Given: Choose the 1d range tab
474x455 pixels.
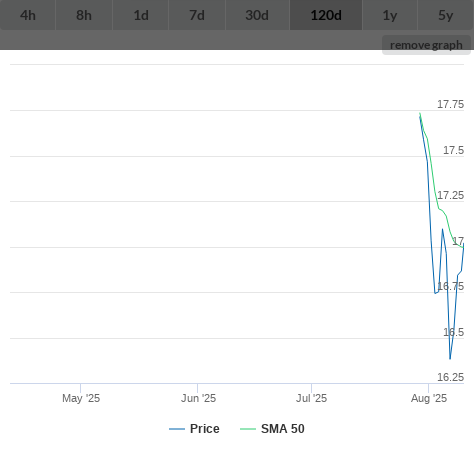Looking at the screenshot, I should 141,15.
